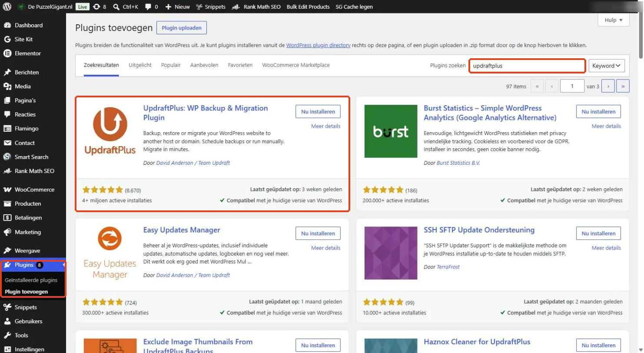The height and width of the screenshot is (353, 644).
Task: Click the WordPress logo in admin bar
Action: pyautogui.click(x=7, y=7)
